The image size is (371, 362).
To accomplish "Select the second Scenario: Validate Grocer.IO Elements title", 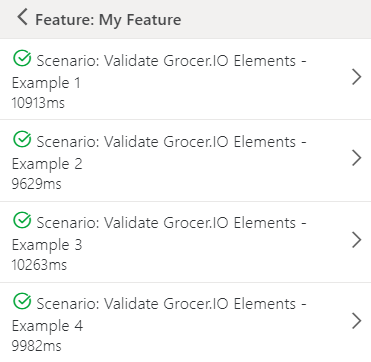I will click(x=171, y=142).
